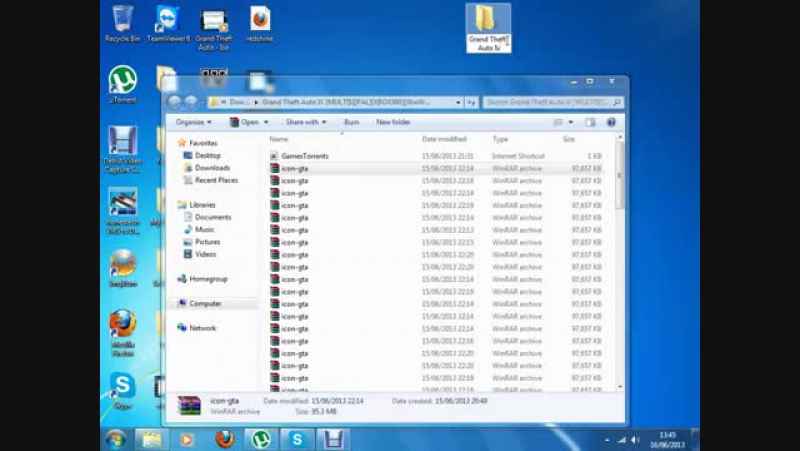This screenshot has width=800, height=451.
Task: Open the Share with dropdown
Action: tap(306, 122)
